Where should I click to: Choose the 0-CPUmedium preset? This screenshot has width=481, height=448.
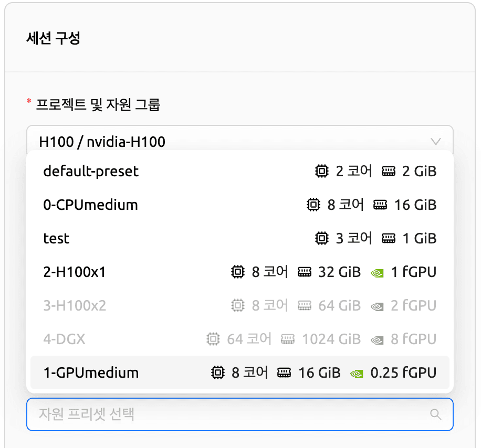click(x=90, y=205)
